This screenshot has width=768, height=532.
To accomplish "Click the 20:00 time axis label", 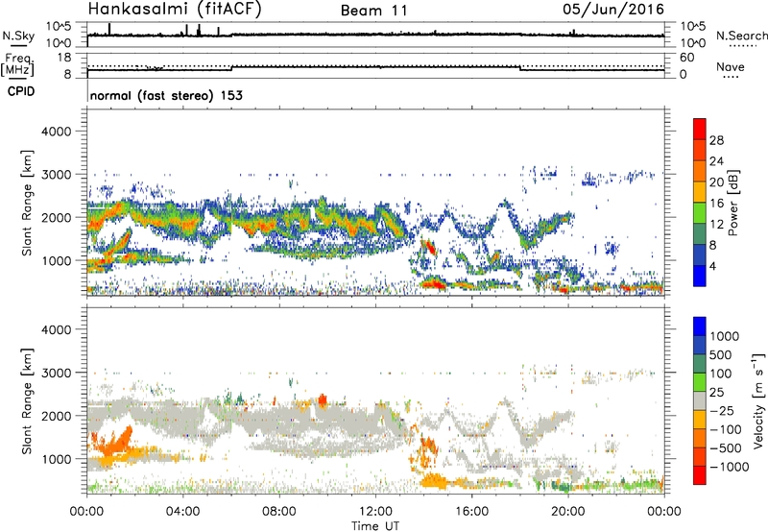I will click(567, 512).
